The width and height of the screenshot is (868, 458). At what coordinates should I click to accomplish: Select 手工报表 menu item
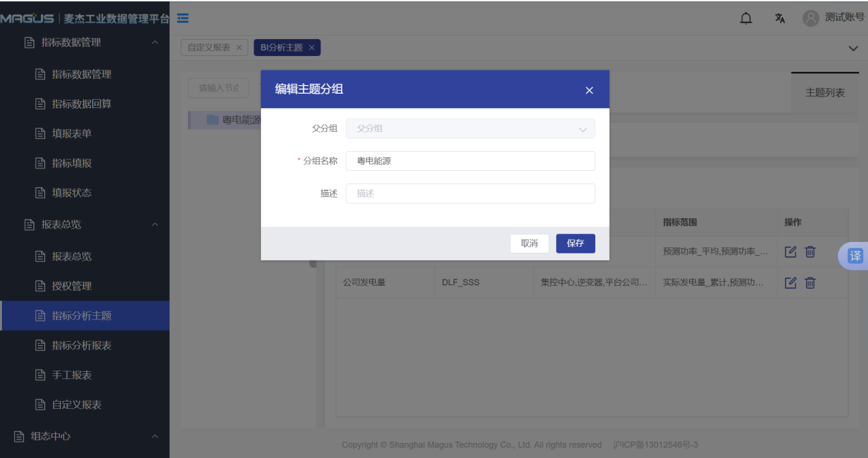coord(72,375)
